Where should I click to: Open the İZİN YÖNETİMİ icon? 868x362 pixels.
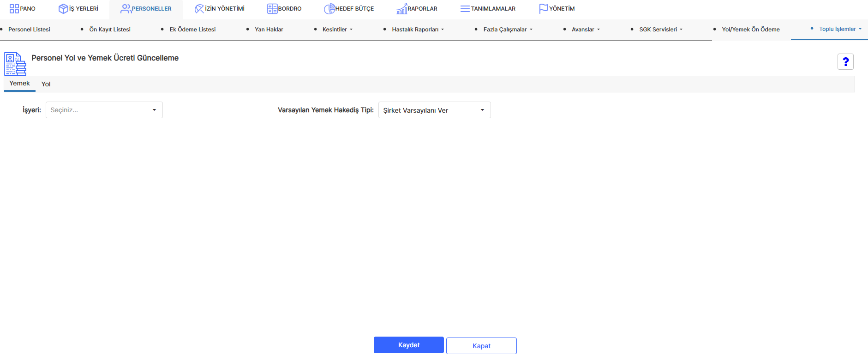click(x=199, y=9)
